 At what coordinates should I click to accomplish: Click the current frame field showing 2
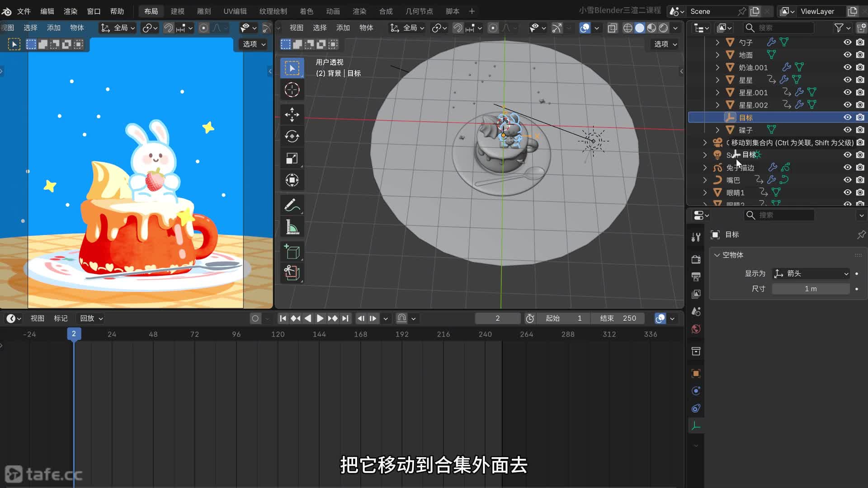tap(498, 319)
